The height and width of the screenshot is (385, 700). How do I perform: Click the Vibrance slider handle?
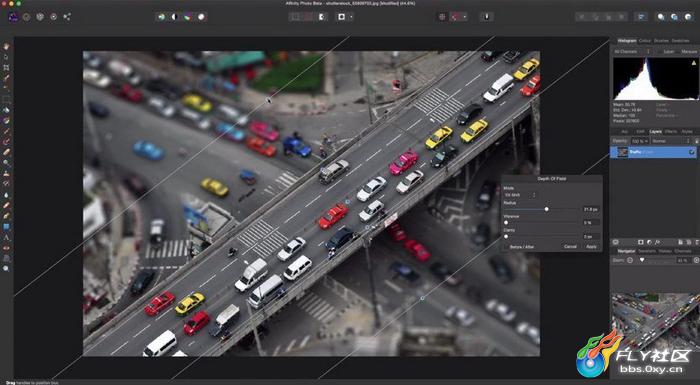[x=506, y=222]
